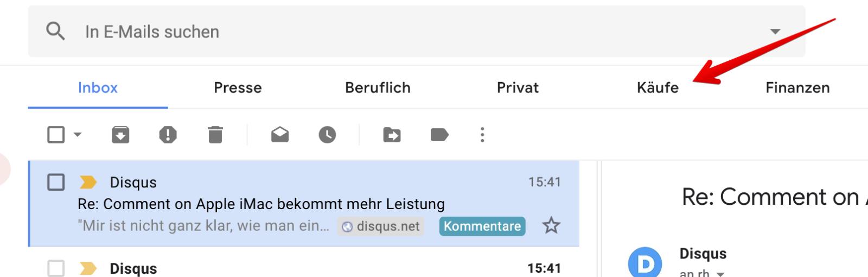The image size is (868, 277).
Task: Expand recipient details arrow next to 'an rh'
Action: tap(720, 274)
